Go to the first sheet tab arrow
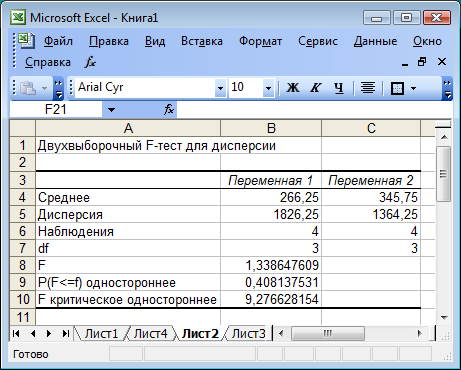 (16, 333)
